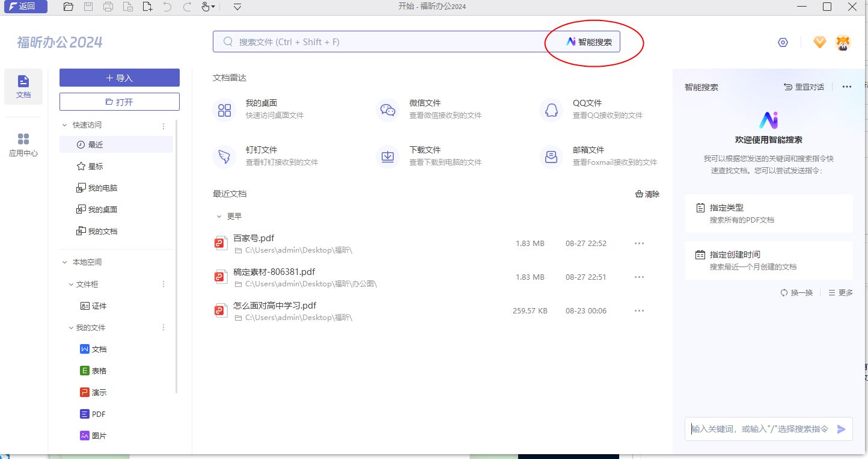Collapse the 快速访问 section

pyautogui.click(x=65, y=125)
